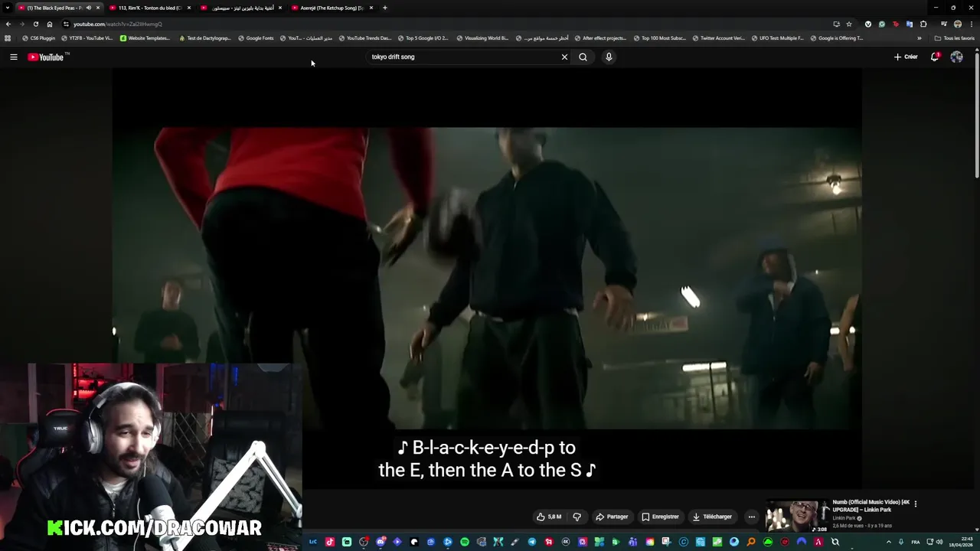980x551 pixels.
Task: Open the YouTube account avatar menu
Action: click(x=956, y=57)
